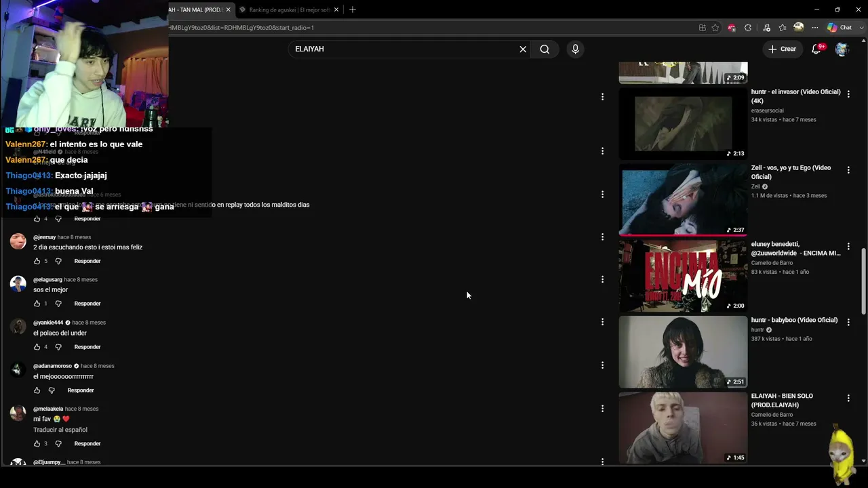The width and height of the screenshot is (868, 488).
Task: Close the Ranking de aguskai tab
Action: 336,9
